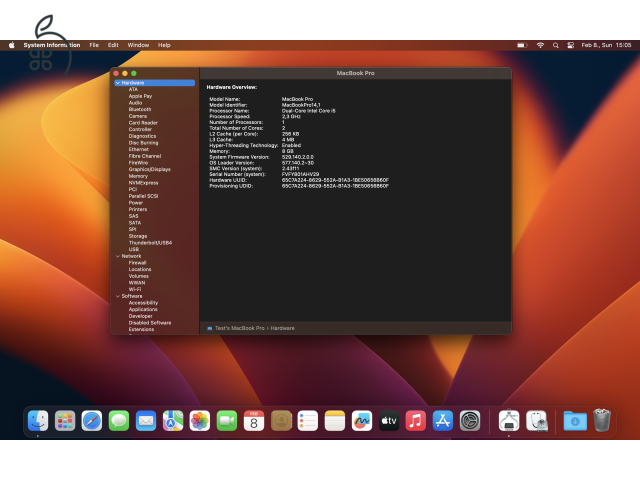
Task: Select Bluetooth in the sidebar
Action: tap(140, 109)
